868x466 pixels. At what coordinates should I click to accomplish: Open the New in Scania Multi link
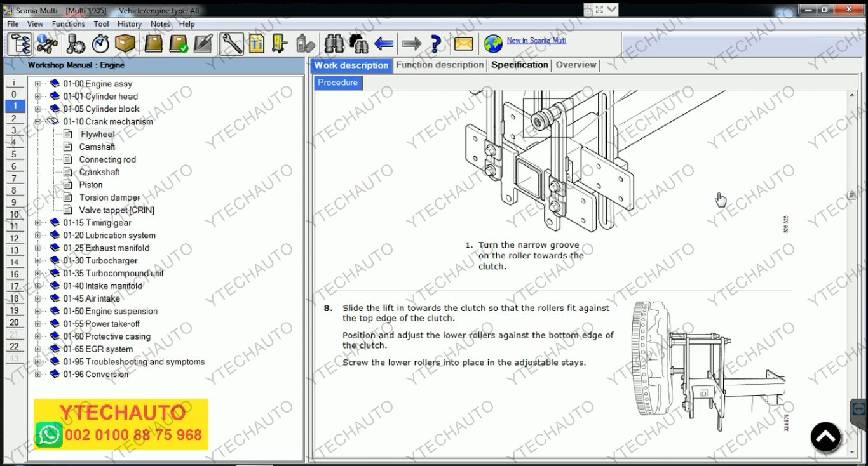pos(536,41)
